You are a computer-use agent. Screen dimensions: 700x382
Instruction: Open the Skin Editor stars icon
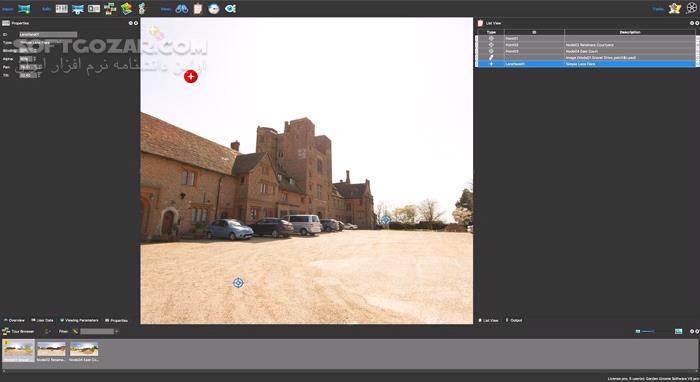tap(675, 8)
